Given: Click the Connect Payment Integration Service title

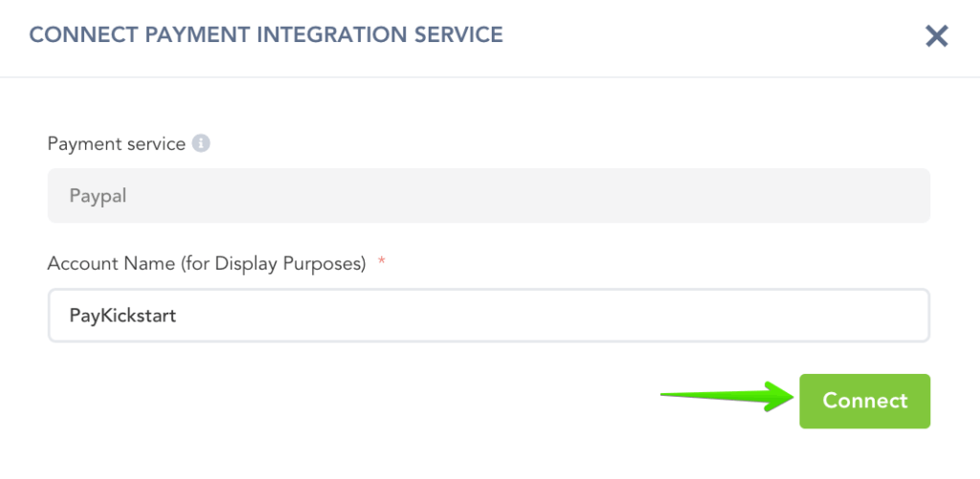Looking at the screenshot, I should tap(266, 35).
